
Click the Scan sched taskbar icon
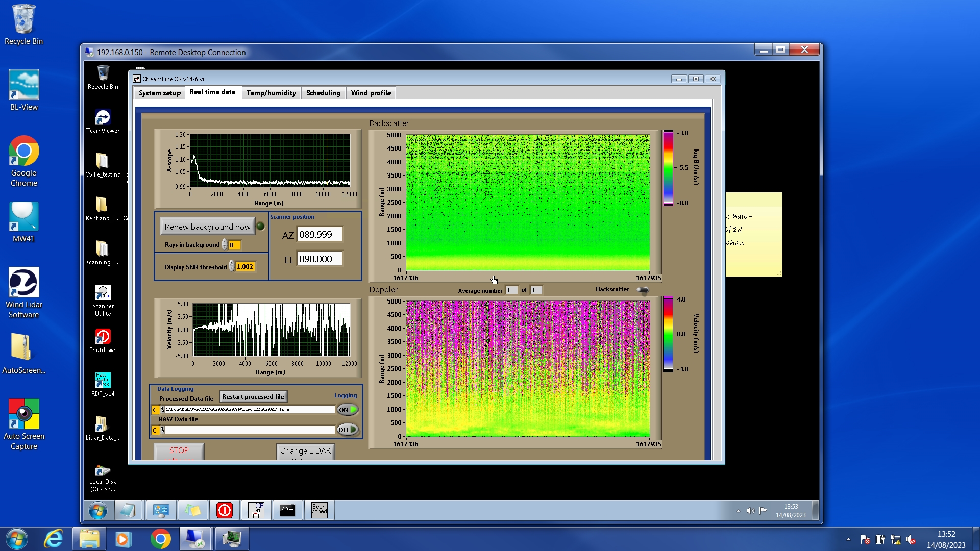(319, 510)
